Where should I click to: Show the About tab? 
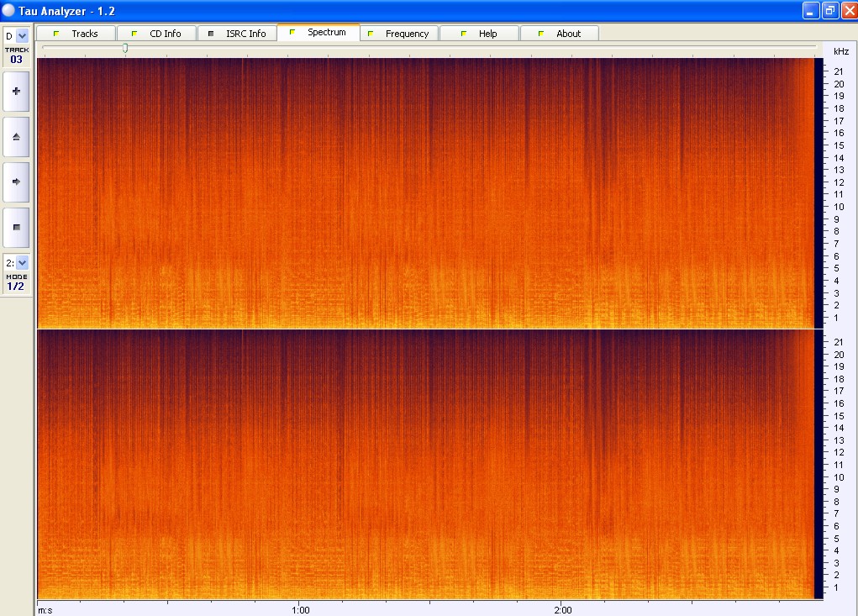pos(560,34)
